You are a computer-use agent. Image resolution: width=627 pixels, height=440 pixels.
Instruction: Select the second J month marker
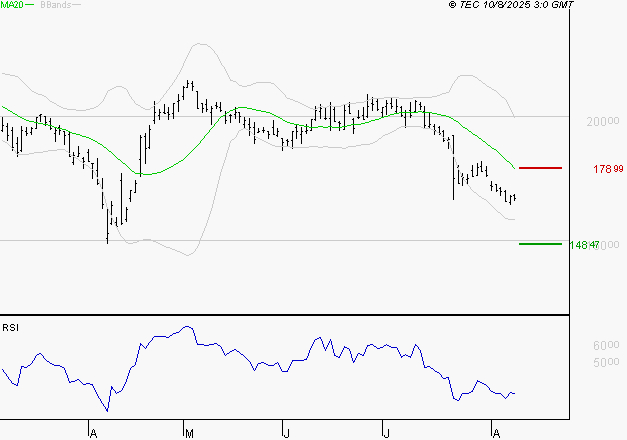(x=386, y=433)
